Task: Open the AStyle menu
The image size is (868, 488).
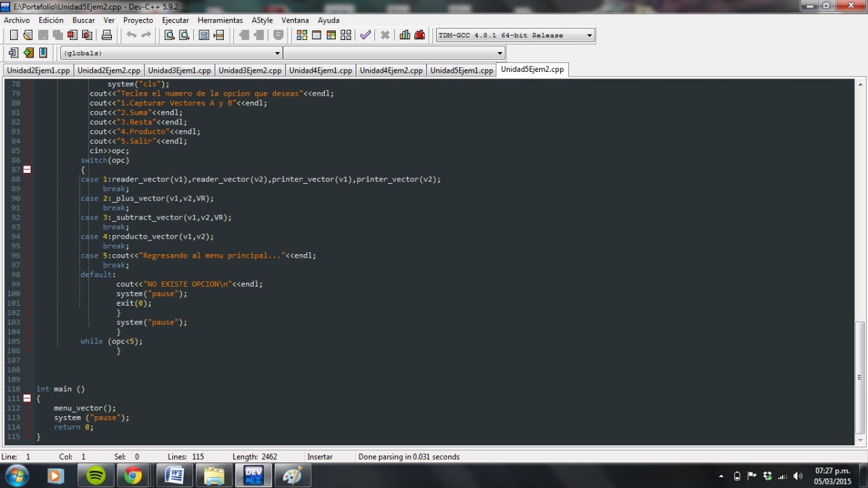Action: 262,20
